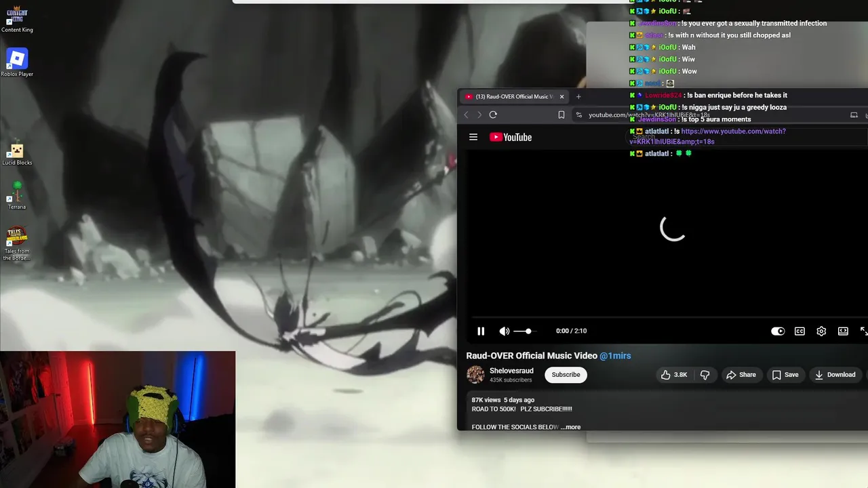Select the "87K views 5 days ago" text
The width and height of the screenshot is (868, 488).
[503, 400]
